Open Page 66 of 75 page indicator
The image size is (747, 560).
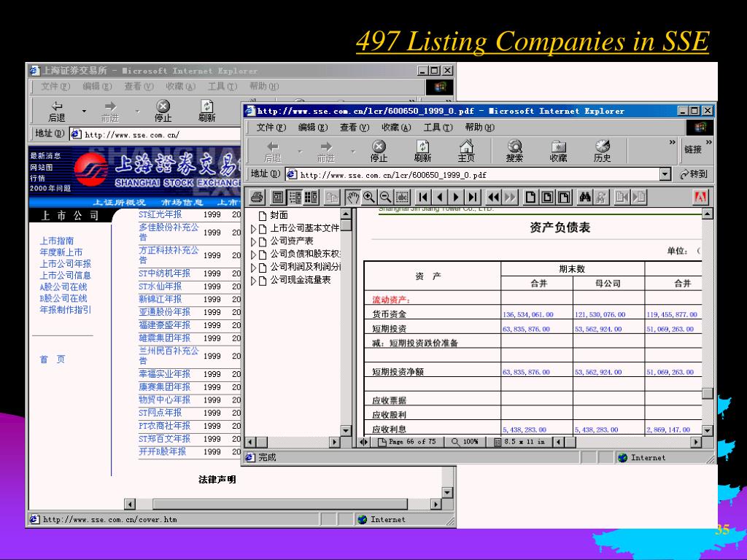pyautogui.click(x=407, y=442)
